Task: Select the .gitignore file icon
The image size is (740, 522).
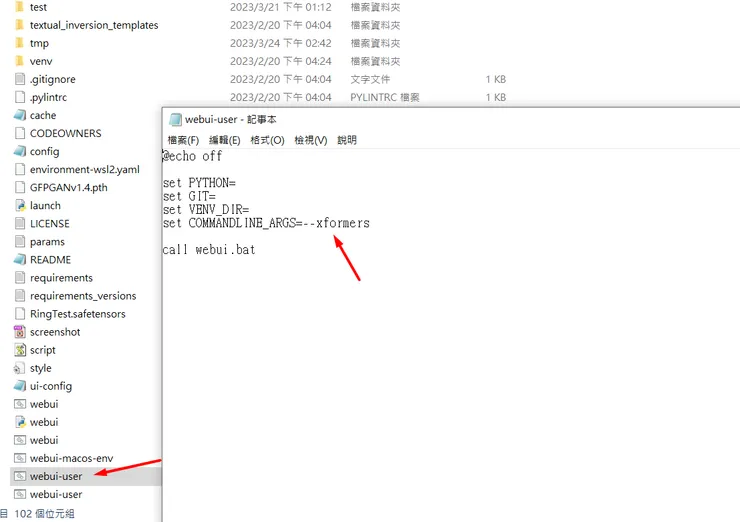Action: pyautogui.click(x=20, y=79)
